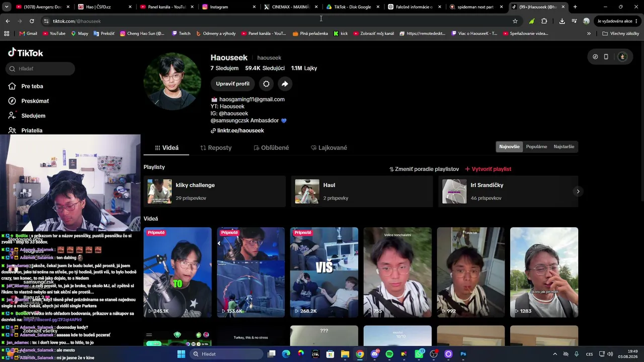The width and height of the screenshot is (644, 362).
Task: Open the Windows Start menu
Action: (x=181, y=354)
